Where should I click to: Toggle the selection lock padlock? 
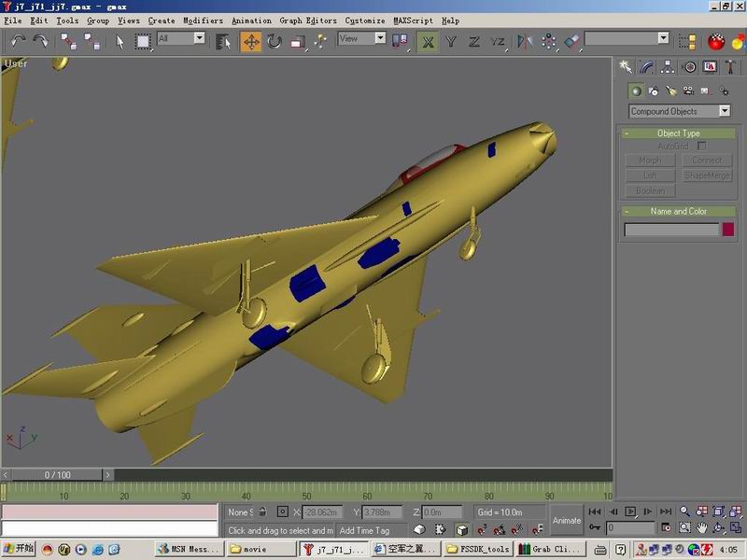pyautogui.click(x=263, y=512)
